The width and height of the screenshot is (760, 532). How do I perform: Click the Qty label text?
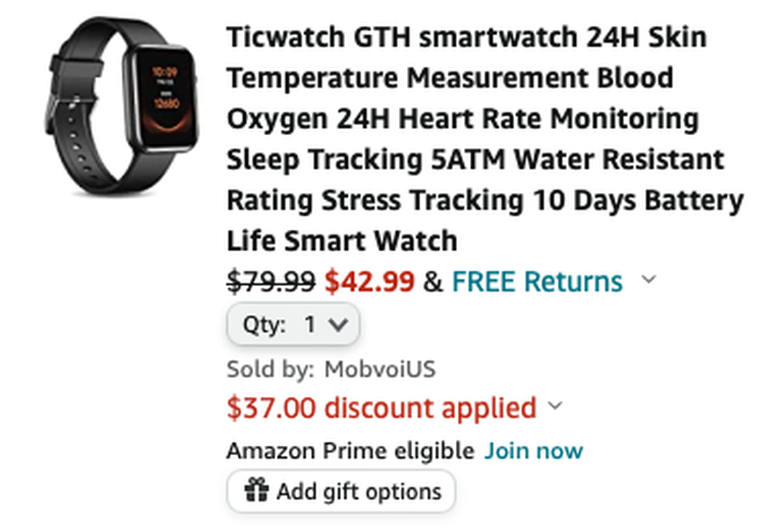coord(264,325)
